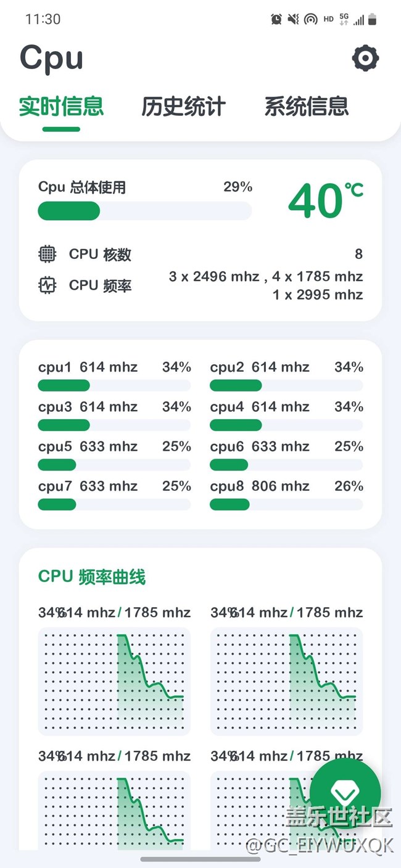This screenshot has width=401, height=868.
Task: Tap the muted sound status icon
Action: pyautogui.click(x=294, y=19)
